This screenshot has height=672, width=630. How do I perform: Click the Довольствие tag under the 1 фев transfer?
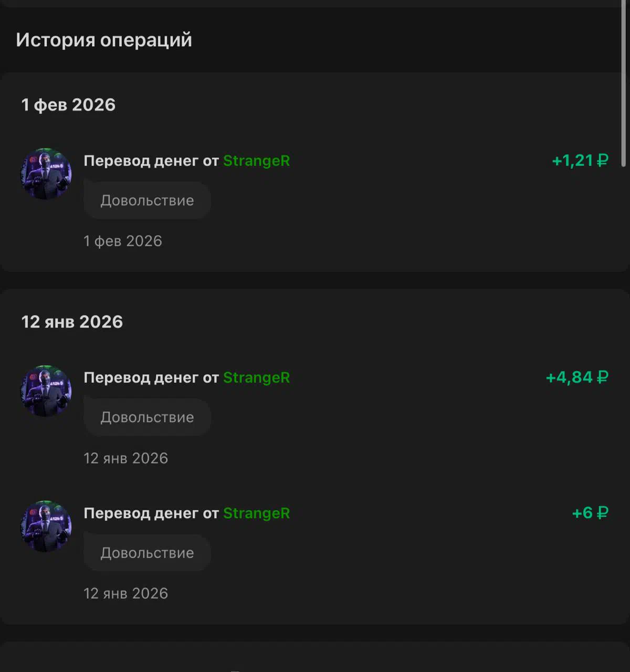tap(147, 201)
